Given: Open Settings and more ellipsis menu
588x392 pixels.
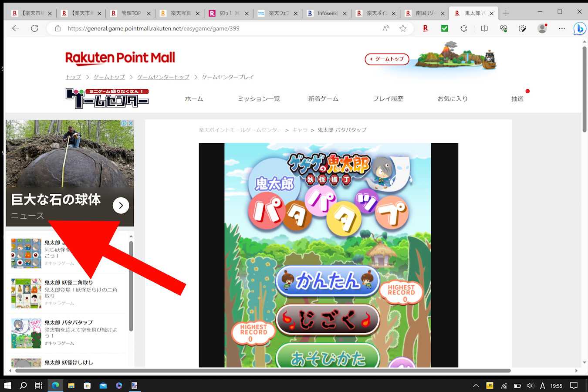Looking at the screenshot, I should [x=562, y=28].
